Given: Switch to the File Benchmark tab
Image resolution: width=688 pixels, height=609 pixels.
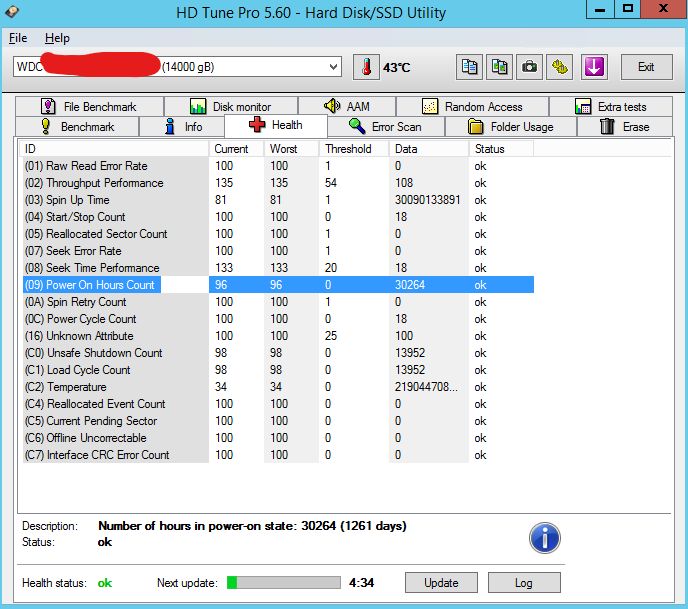Looking at the screenshot, I should point(90,107).
